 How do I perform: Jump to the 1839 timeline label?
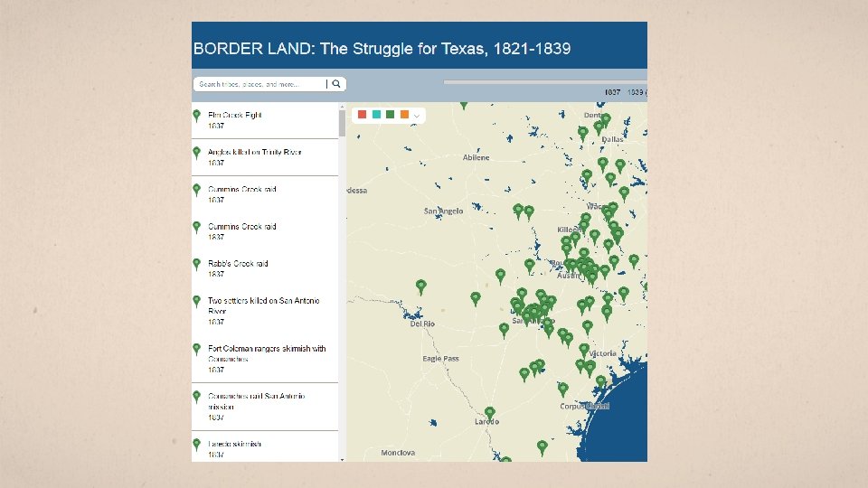pyautogui.click(x=636, y=92)
